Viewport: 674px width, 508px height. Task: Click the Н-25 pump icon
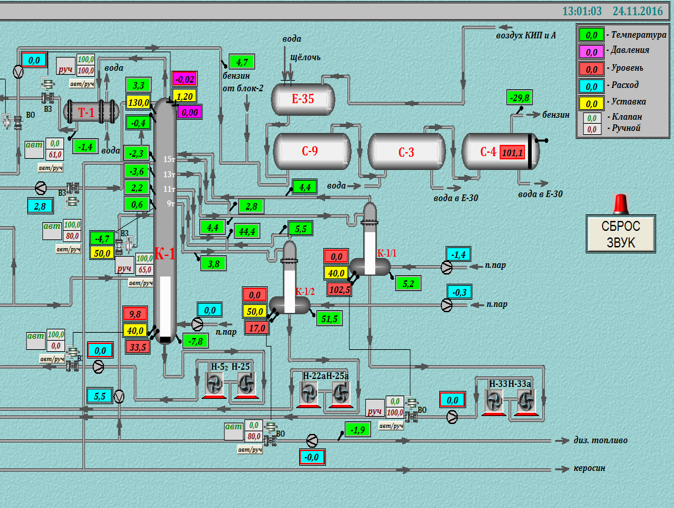[245, 383]
